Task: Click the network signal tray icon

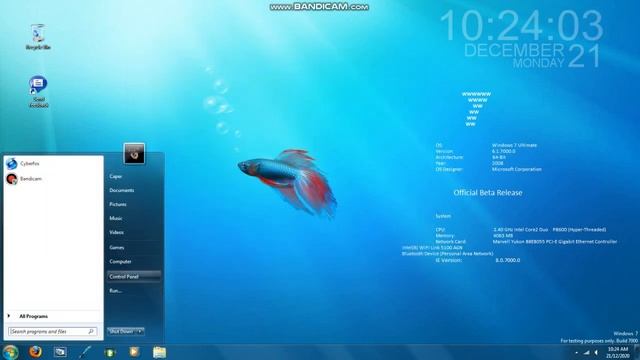Action: coord(587,352)
